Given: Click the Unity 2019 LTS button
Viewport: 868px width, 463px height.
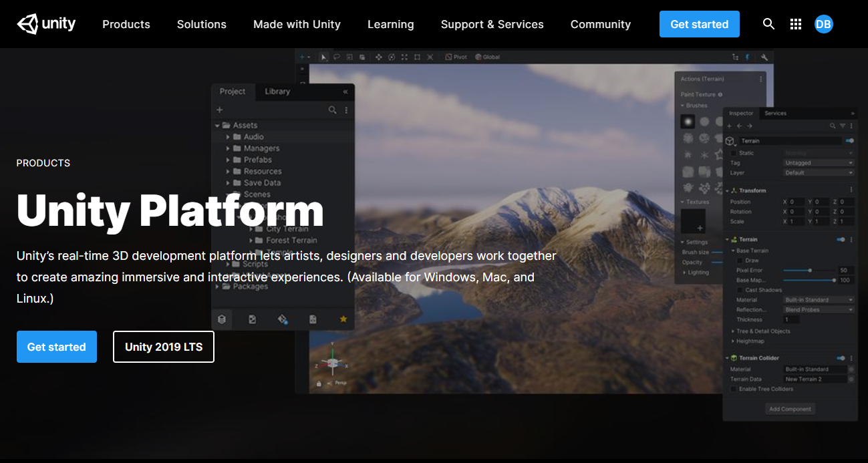Looking at the screenshot, I should point(164,347).
